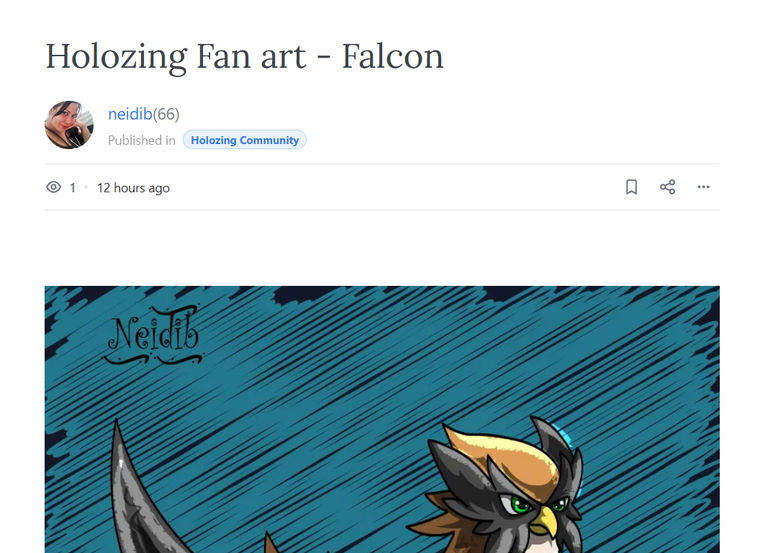
Task: Open the three-dot more options menu
Action: click(703, 187)
